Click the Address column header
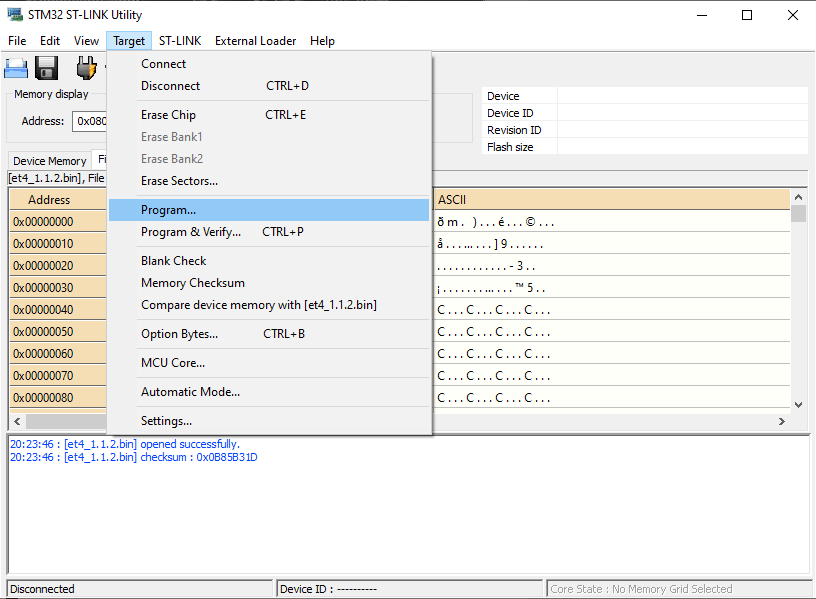The image size is (816, 599). click(58, 200)
